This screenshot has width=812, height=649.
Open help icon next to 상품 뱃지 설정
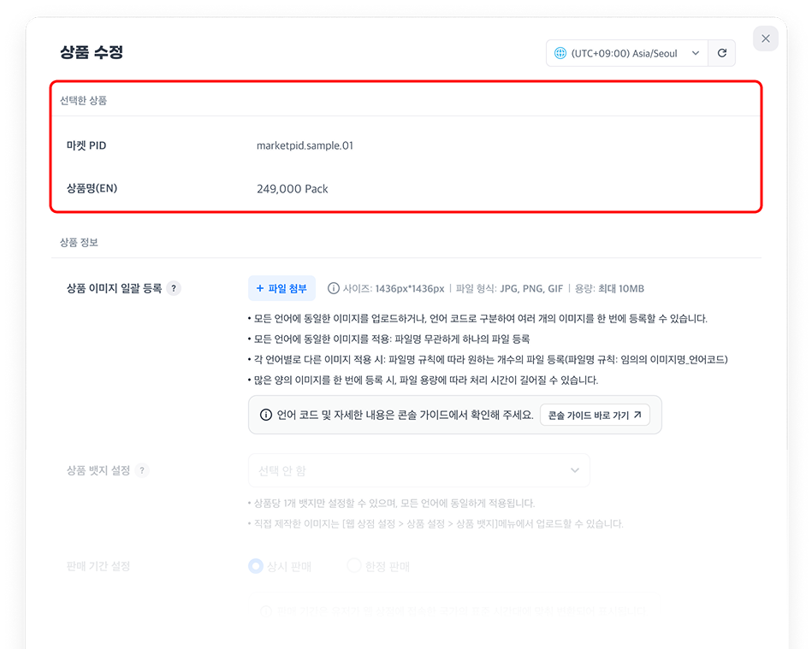pyautogui.click(x=142, y=471)
